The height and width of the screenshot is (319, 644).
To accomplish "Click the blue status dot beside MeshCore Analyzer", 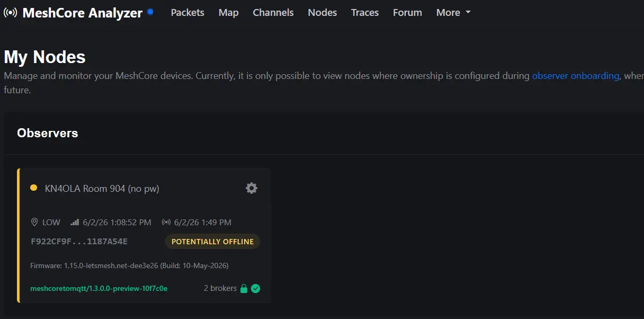I will (150, 11).
